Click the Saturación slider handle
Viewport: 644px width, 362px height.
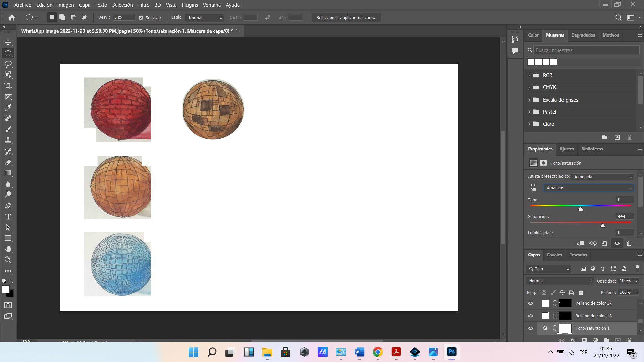pos(603,226)
